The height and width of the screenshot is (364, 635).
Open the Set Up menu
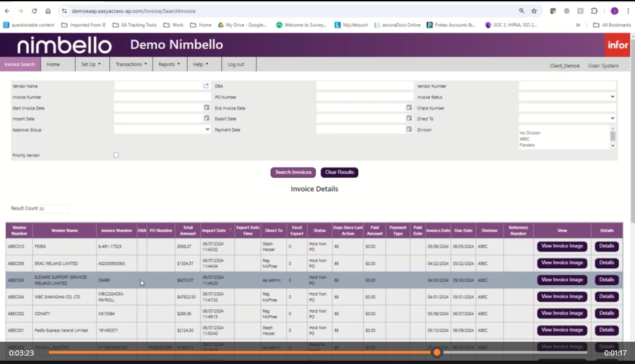click(x=91, y=64)
